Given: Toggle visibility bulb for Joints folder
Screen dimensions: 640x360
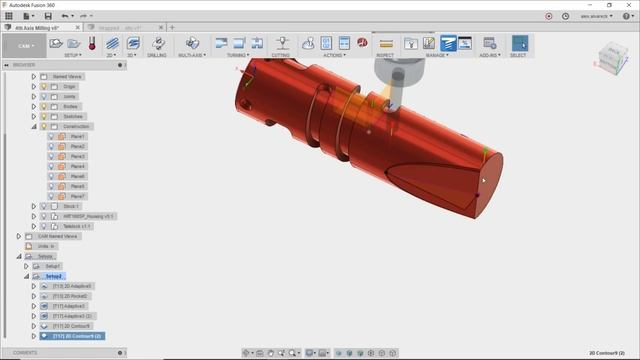Looking at the screenshot, I should tap(44, 96).
